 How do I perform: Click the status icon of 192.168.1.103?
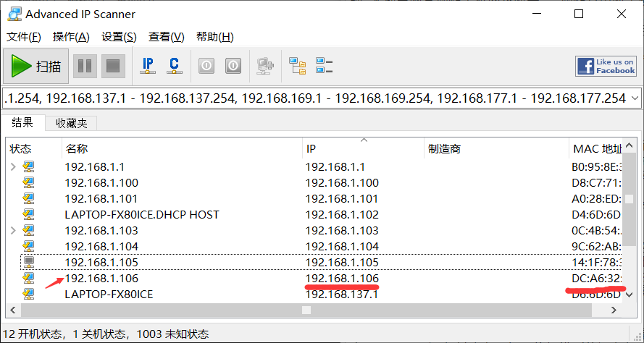tap(28, 230)
